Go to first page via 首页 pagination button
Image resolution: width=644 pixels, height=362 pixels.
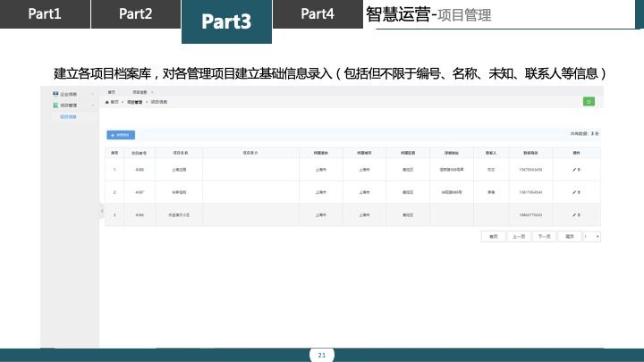click(494, 236)
